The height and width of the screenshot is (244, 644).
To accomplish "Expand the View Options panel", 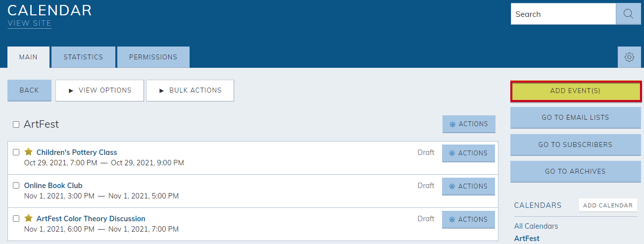I will 99,91.
